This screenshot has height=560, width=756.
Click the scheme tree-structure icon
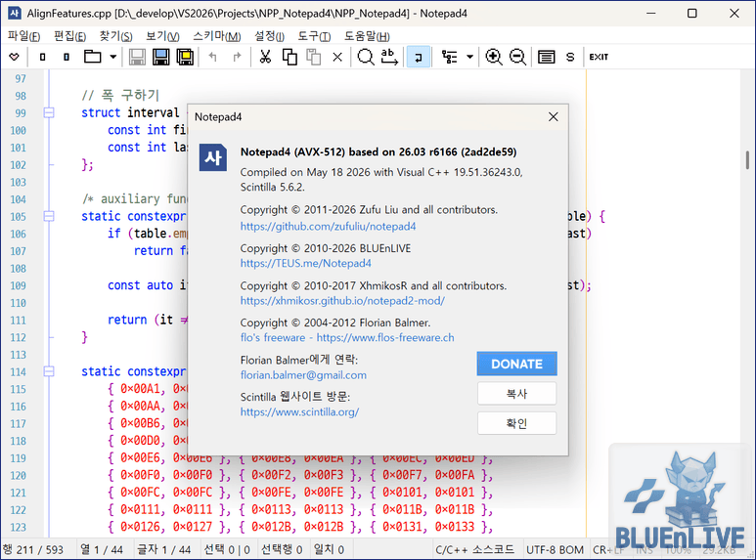click(449, 57)
